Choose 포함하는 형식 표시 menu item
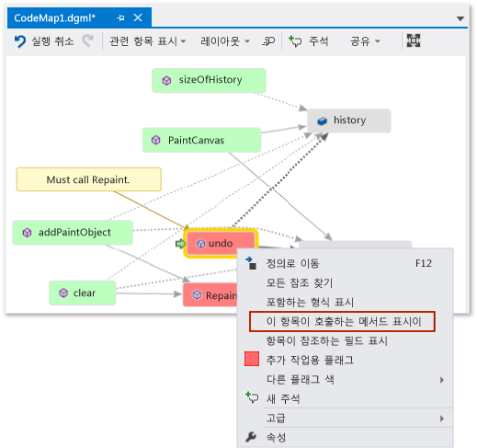The image size is (477, 448). 346,302
